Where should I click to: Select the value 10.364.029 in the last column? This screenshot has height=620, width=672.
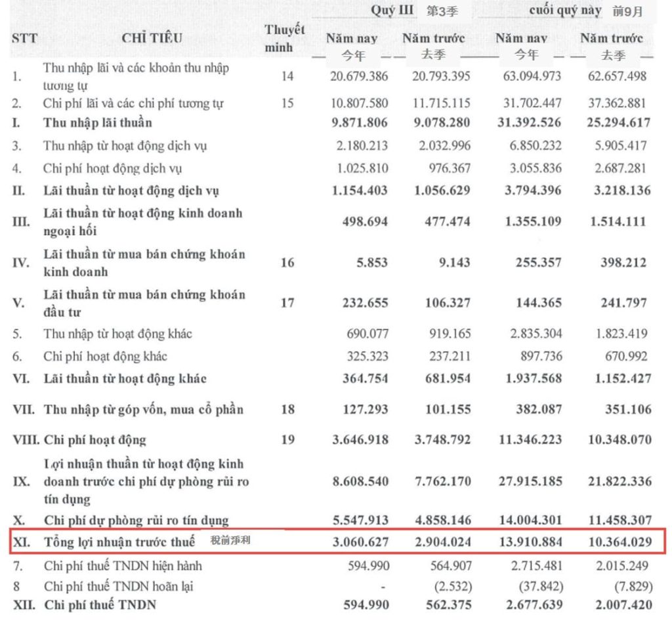point(618,542)
